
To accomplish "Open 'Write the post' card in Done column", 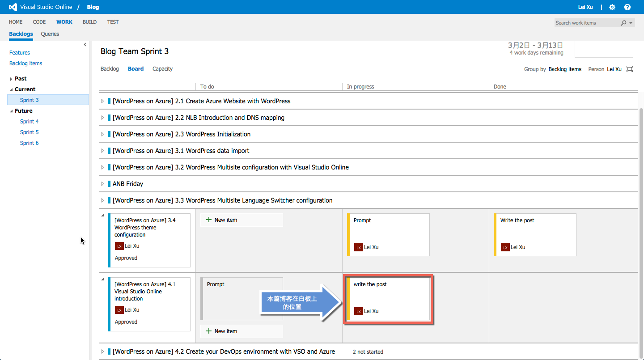I will pos(535,235).
